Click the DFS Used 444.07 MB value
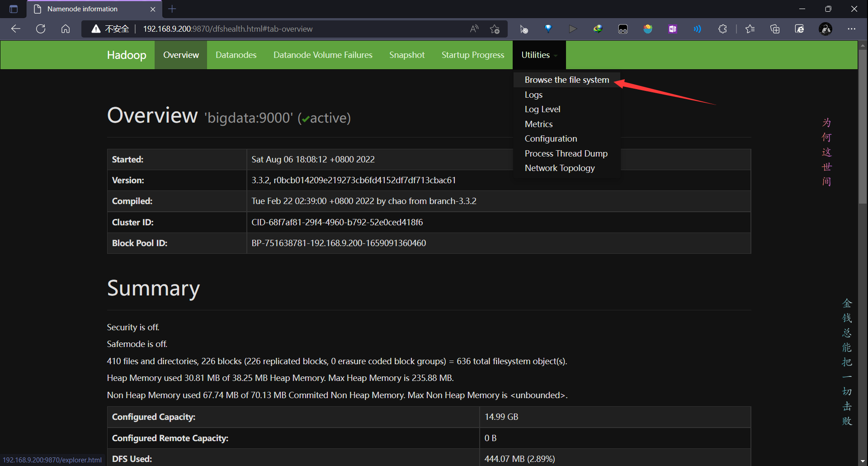Screen dimensions: 868x466 point(519,459)
